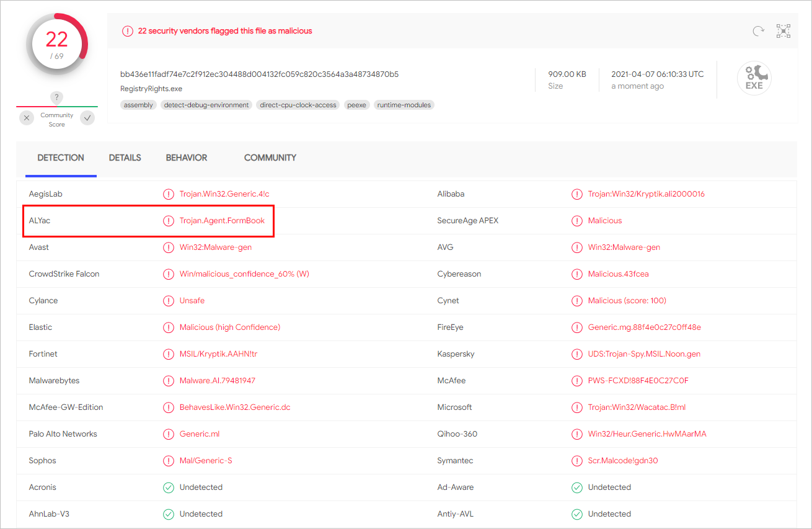The height and width of the screenshot is (529, 812).
Task: Click Trojan:Win32/Kryptik.ali2000016 result
Action: (647, 194)
